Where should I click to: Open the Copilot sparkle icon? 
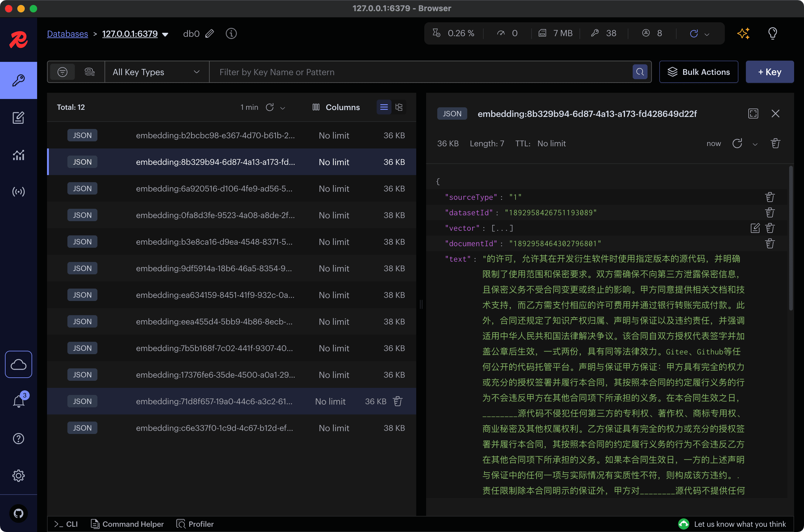click(x=743, y=34)
